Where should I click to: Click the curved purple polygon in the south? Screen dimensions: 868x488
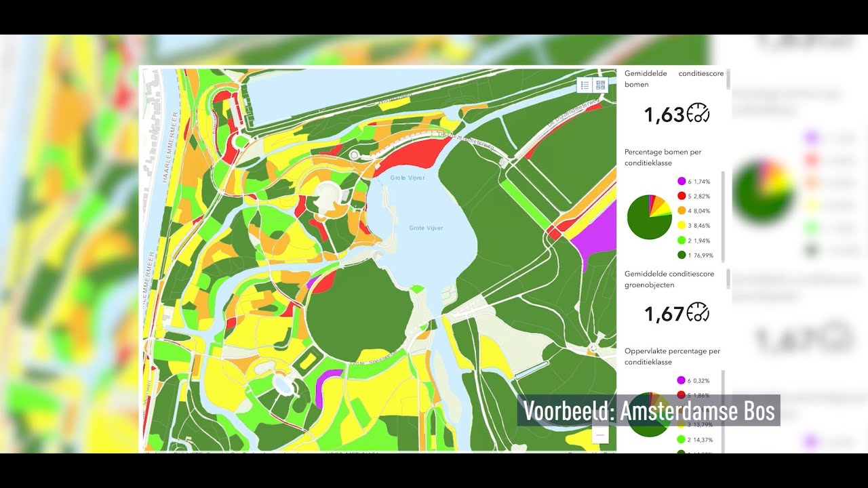(x=327, y=386)
